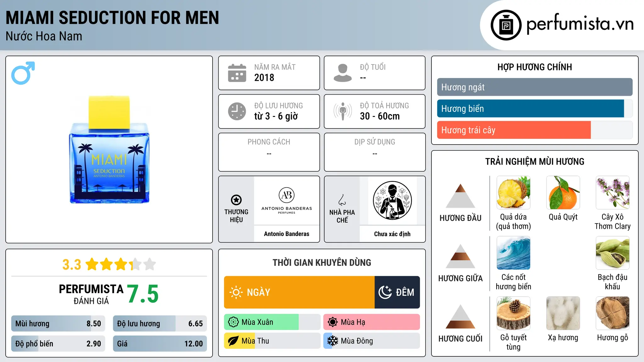Click the Hương Đầu pyramid icon
The image size is (644, 362).
point(461,196)
